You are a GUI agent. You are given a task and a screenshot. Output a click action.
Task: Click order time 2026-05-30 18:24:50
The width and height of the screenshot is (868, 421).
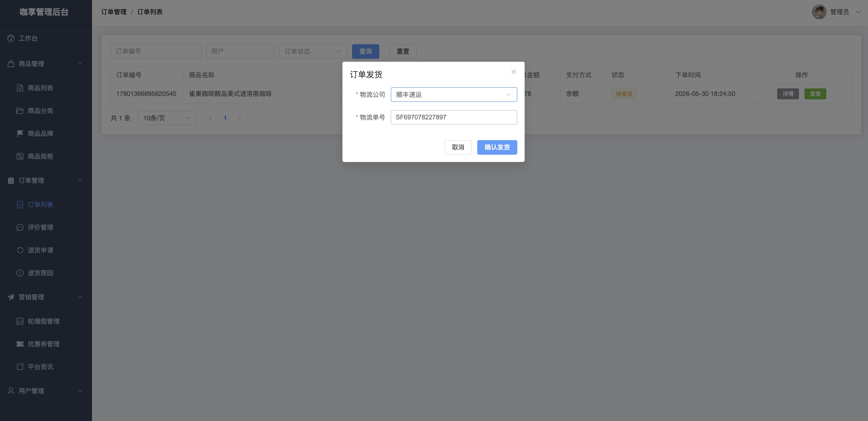(x=705, y=94)
